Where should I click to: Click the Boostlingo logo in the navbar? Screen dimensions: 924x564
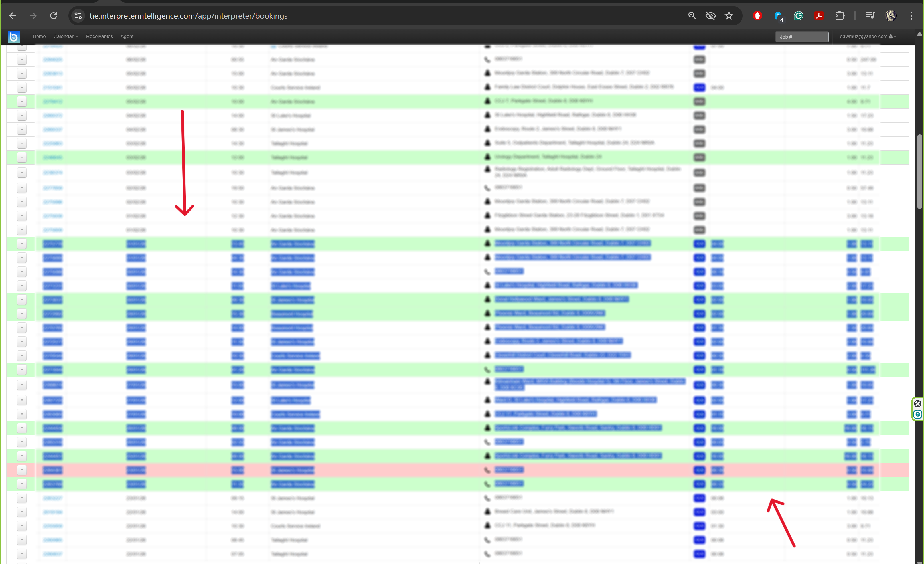[x=13, y=37]
